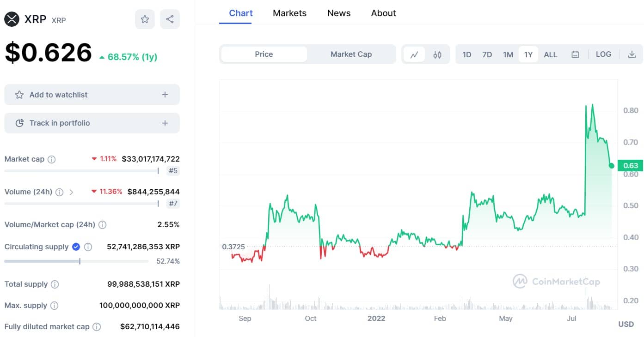The width and height of the screenshot is (644, 337).
Task: Click the 1.11% market cap change
Action: point(104,159)
